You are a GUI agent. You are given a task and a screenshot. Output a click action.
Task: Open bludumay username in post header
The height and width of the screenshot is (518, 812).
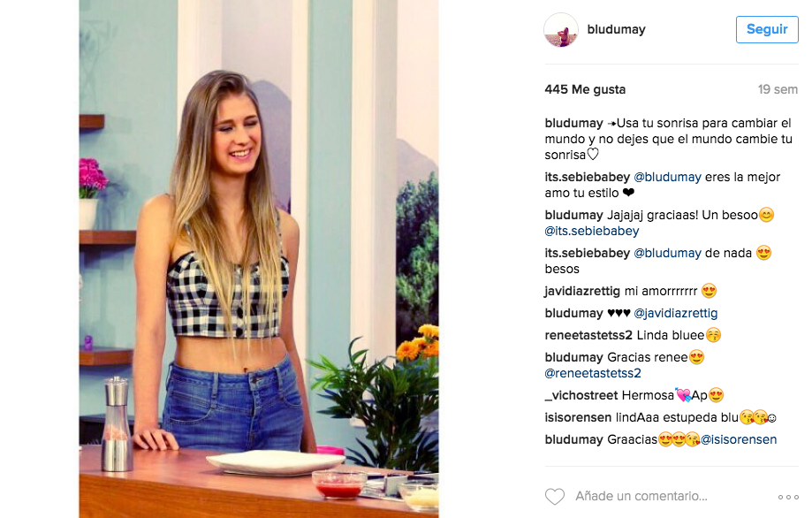pos(616,29)
